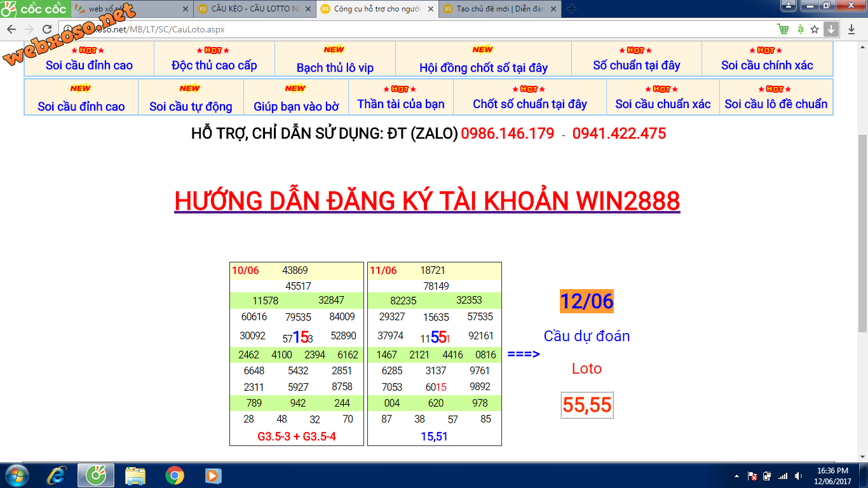Go back to previous page
Screen dimensions: 868x488
coord(11,29)
